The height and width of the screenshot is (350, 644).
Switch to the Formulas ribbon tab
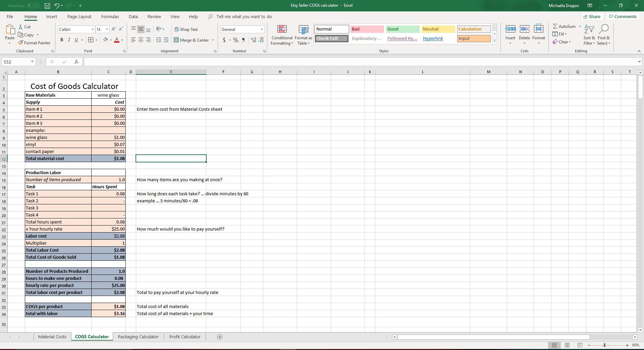coord(110,16)
